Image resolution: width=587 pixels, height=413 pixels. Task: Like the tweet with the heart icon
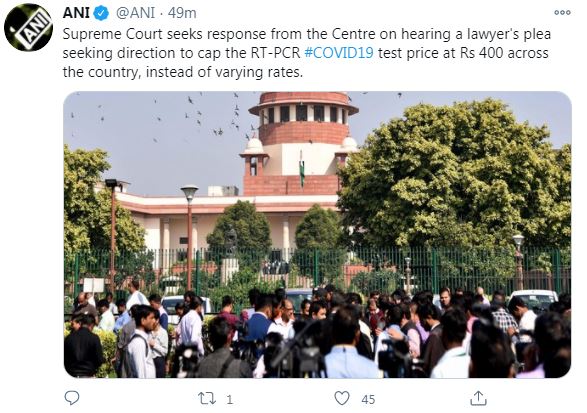coord(341,398)
